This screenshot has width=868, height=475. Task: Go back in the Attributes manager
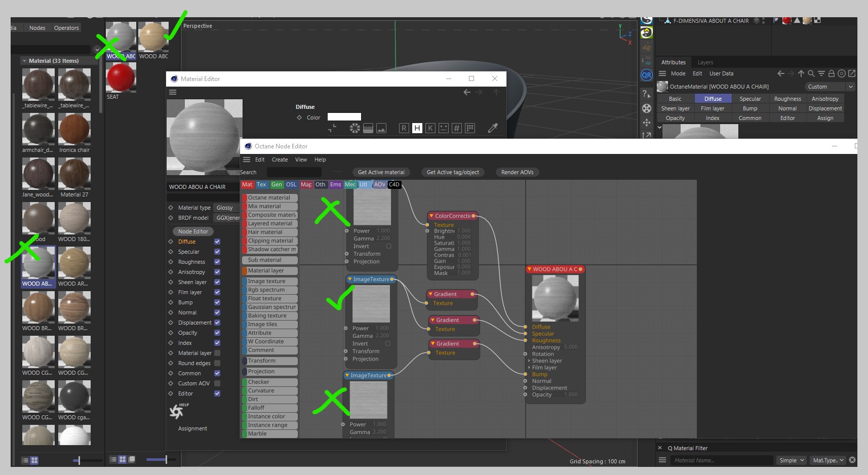(781, 73)
